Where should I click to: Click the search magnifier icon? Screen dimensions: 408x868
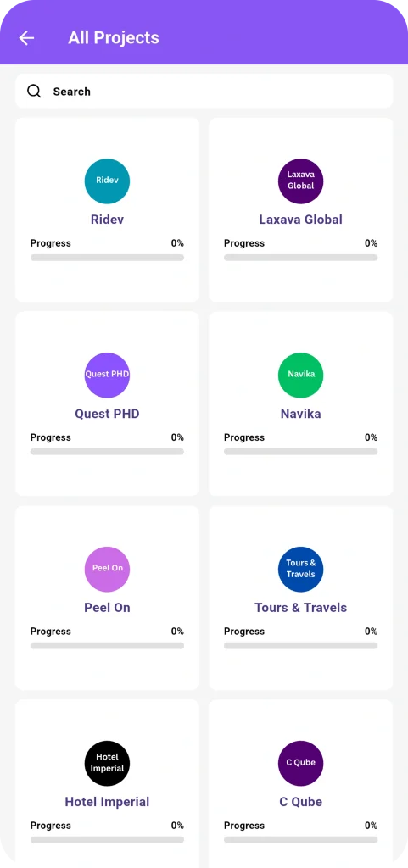(34, 92)
